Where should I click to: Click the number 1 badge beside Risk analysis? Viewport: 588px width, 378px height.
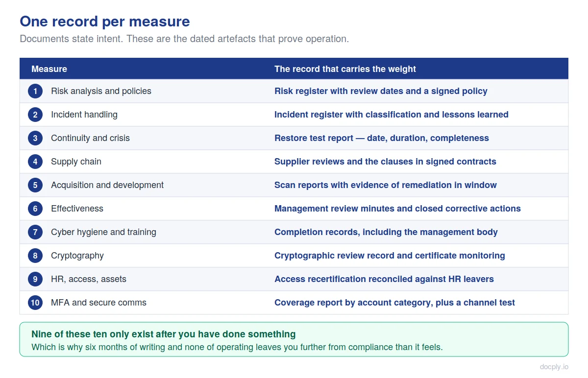click(35, 91)
